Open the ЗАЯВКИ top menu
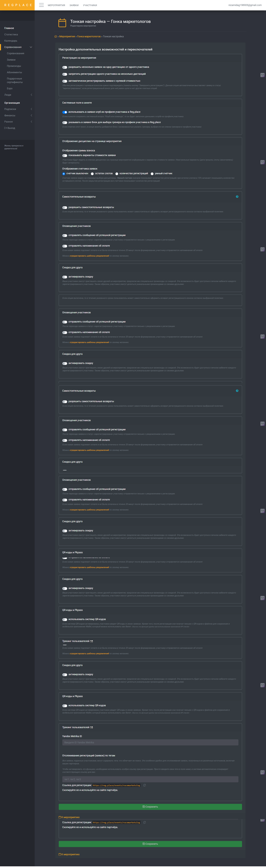266x868 pixels. [x=74, y=5]
